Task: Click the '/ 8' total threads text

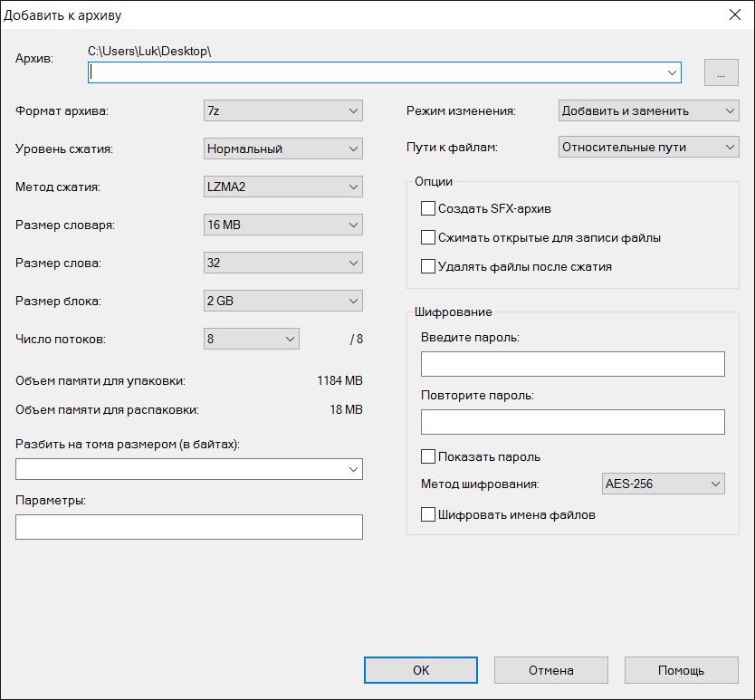Action: click(x=357, y=340)
